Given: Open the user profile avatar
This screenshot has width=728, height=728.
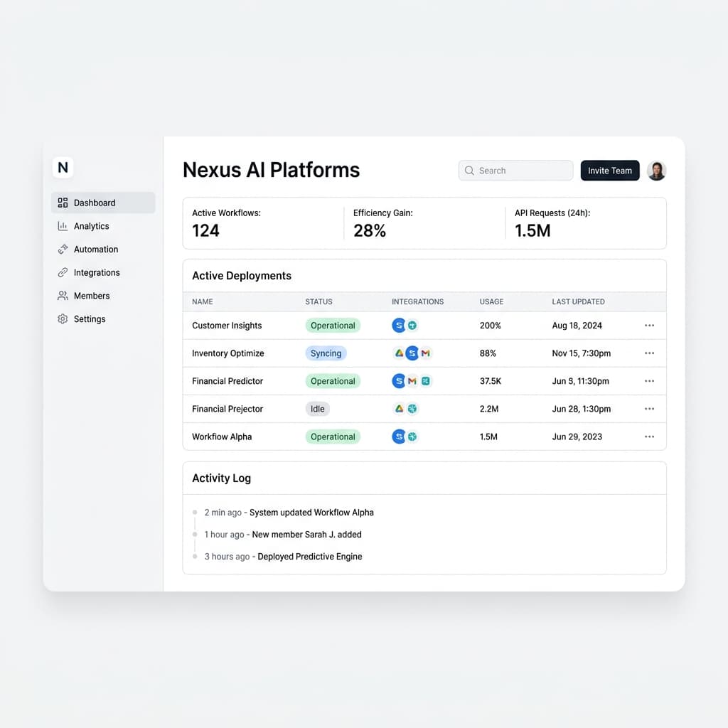Looking at the screenshot, I should [x=656, y=171].
